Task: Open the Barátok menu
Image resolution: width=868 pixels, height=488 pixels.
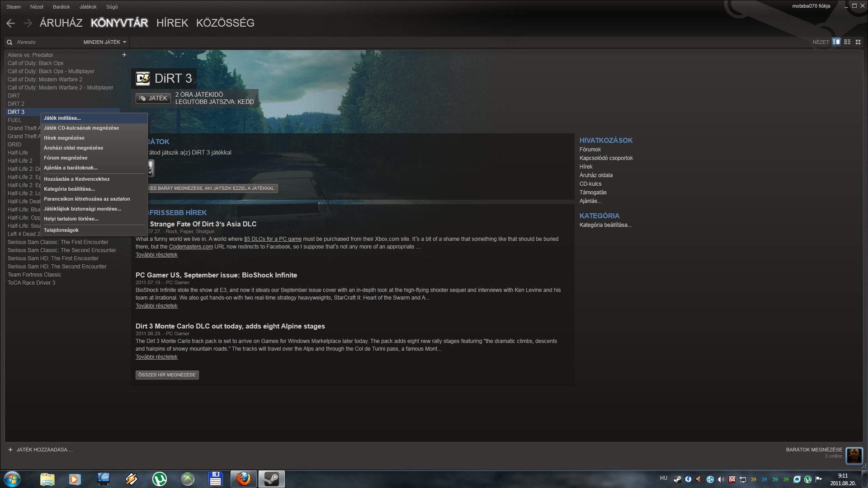Action: coord(61,7)
